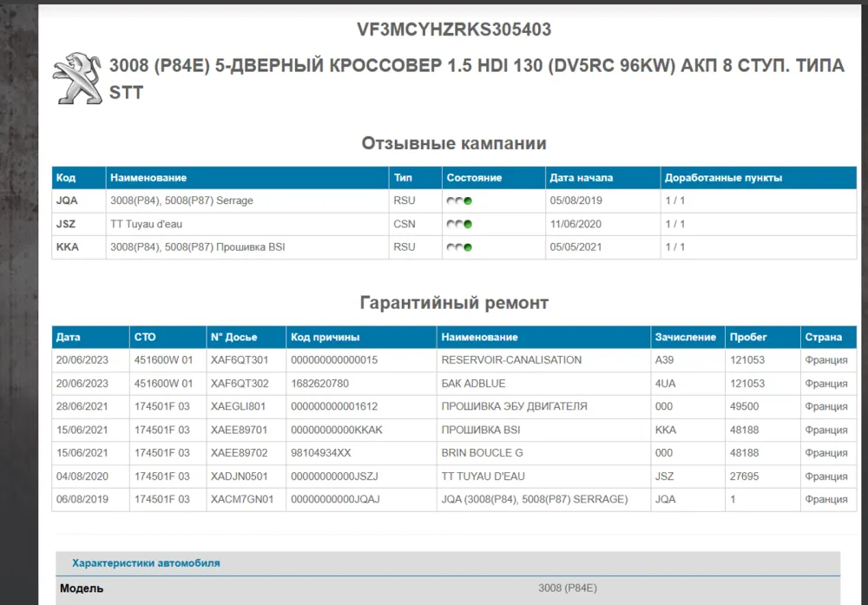Select the VIN VF3MCYHZRKS305403 heading
This screenshot has height=605, width=868.
click(x=454, y=30)
